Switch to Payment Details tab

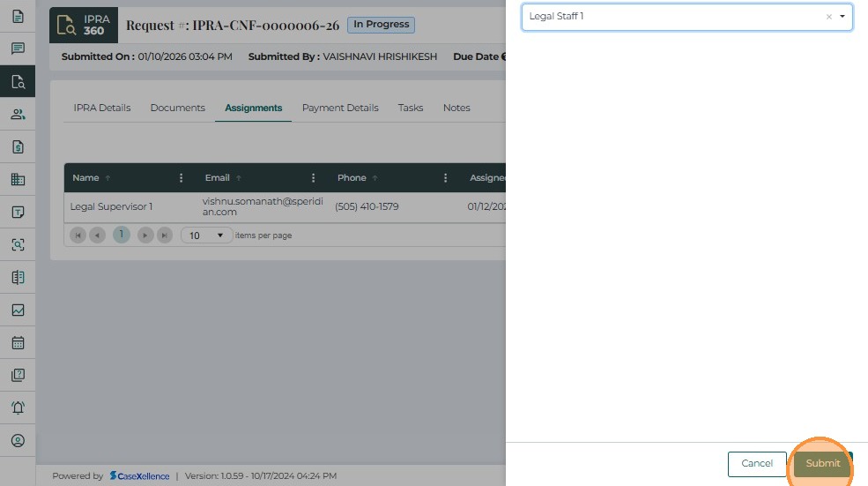[340, 108]
